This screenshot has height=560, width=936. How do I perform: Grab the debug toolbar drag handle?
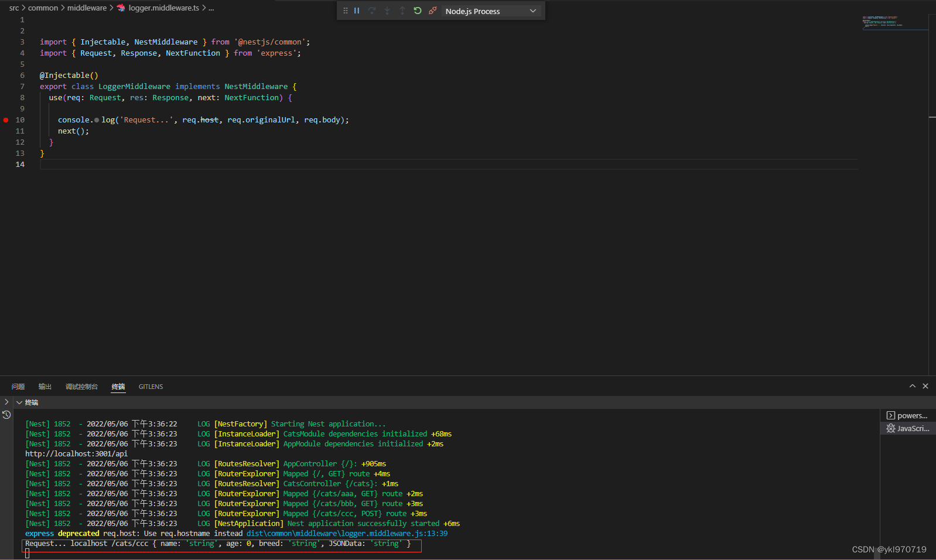tap(346, 11)
